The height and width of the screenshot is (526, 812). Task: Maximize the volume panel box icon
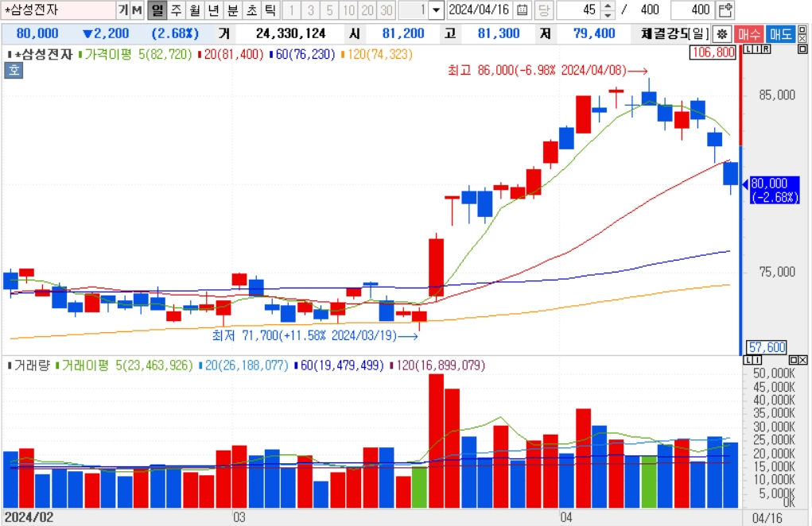(794, 359)
